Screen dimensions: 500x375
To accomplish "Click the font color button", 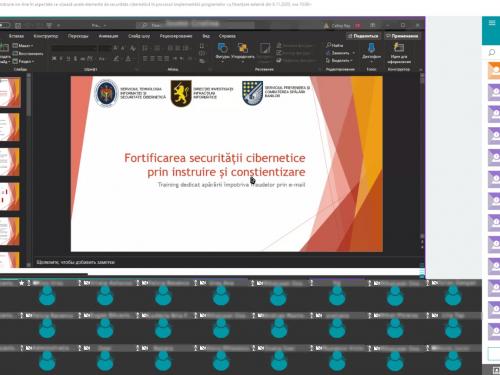I will [x=128, y=59].
